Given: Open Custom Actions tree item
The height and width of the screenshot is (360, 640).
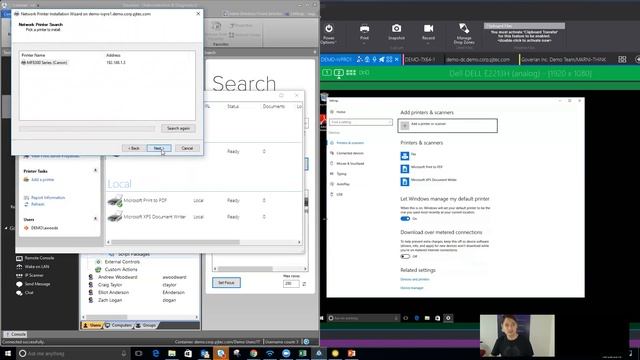Looking at the screenshot, I should 121,269.
